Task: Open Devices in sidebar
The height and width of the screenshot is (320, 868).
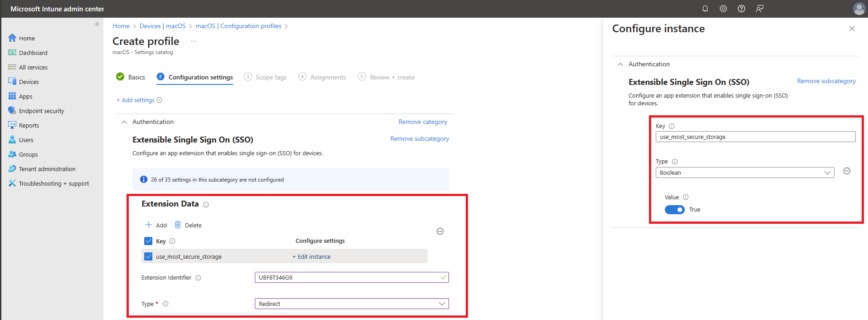Action: point(29,82)
